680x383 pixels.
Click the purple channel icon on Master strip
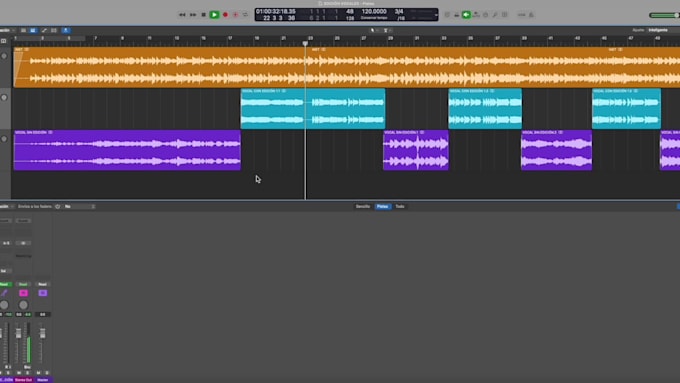[42, 293]
